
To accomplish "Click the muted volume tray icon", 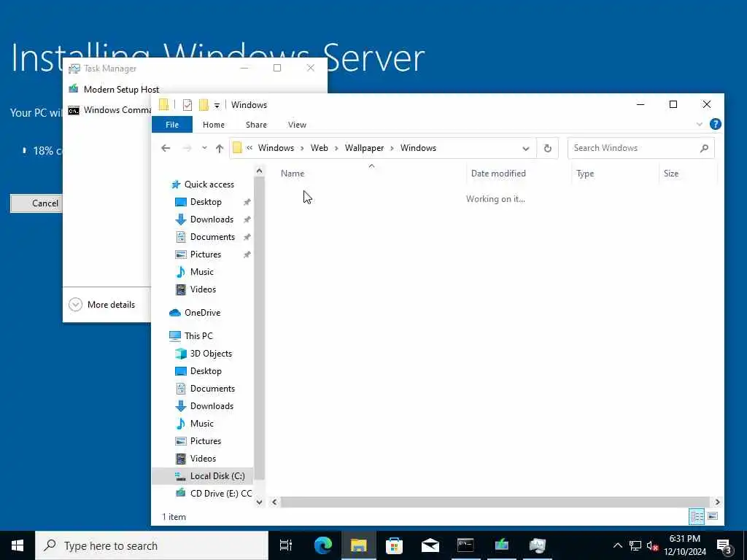I will [652, 545].
